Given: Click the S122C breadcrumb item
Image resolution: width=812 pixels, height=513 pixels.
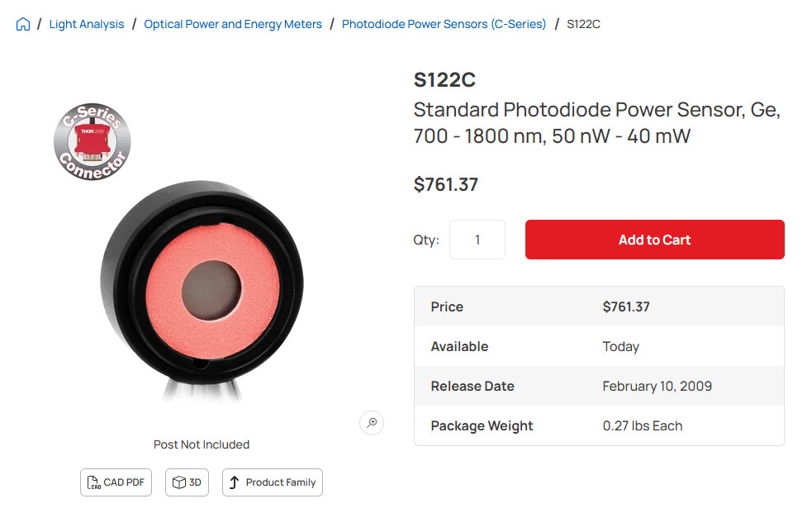Looking at the screenshot, I should coord(583,24).
